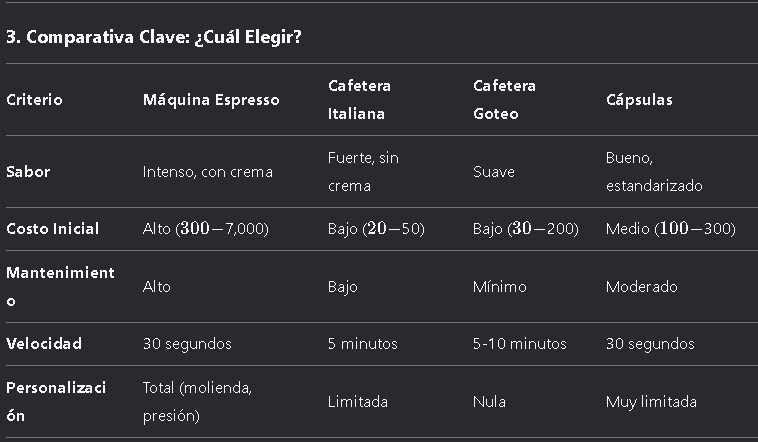Select the 'Intenso, con crema' cell

pyautogui.click(x=208, y=172)
